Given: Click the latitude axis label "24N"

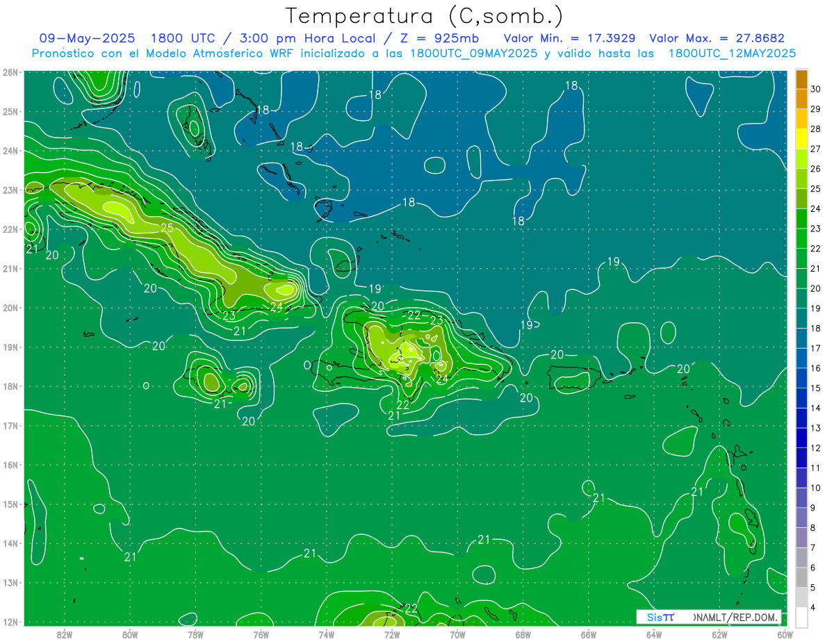Looking at the screenshot, I should [x=11, y=151].
